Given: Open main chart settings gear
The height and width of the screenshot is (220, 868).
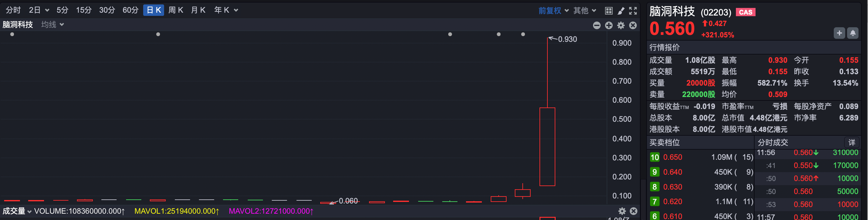Looking at the screenshot, I should pyautogui.click(x=621, y=25).
